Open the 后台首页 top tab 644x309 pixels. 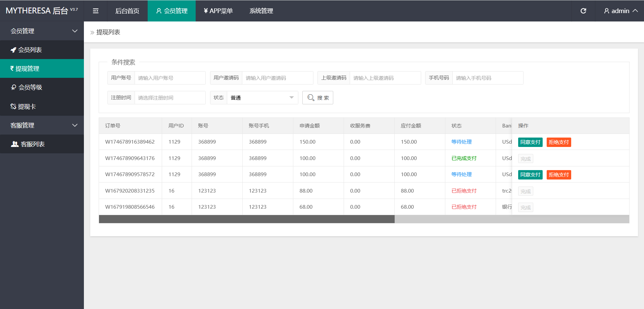point(127,11)
